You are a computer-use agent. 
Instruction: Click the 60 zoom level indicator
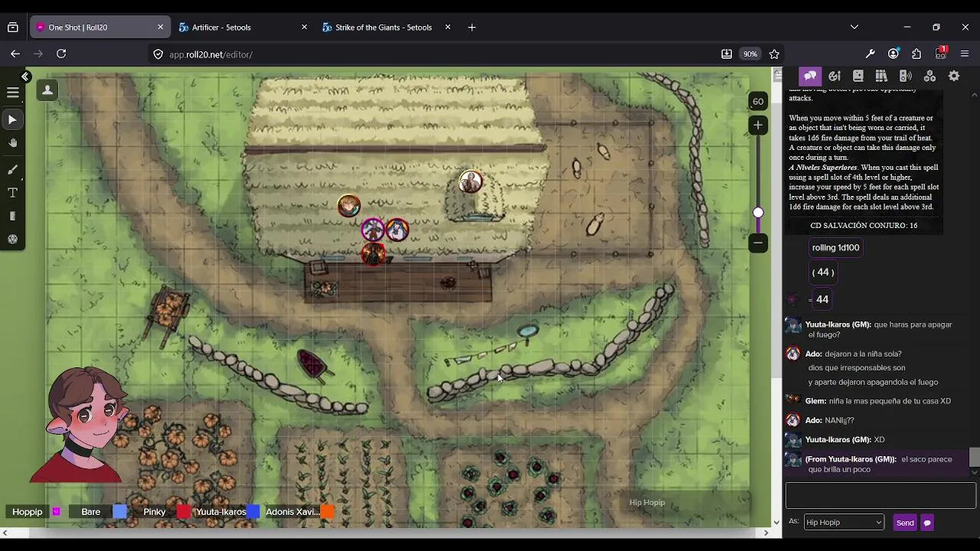pos(758,101)
